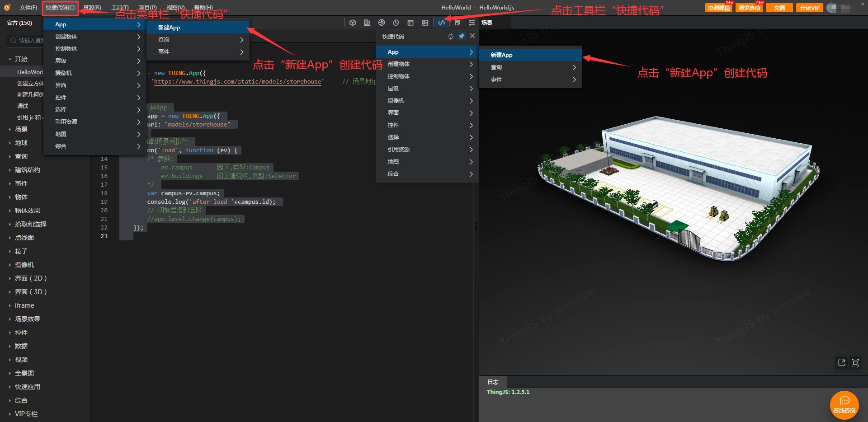Click the 3D box scene toolbar icon
This screenshot has width=868, height=422.
353,23
